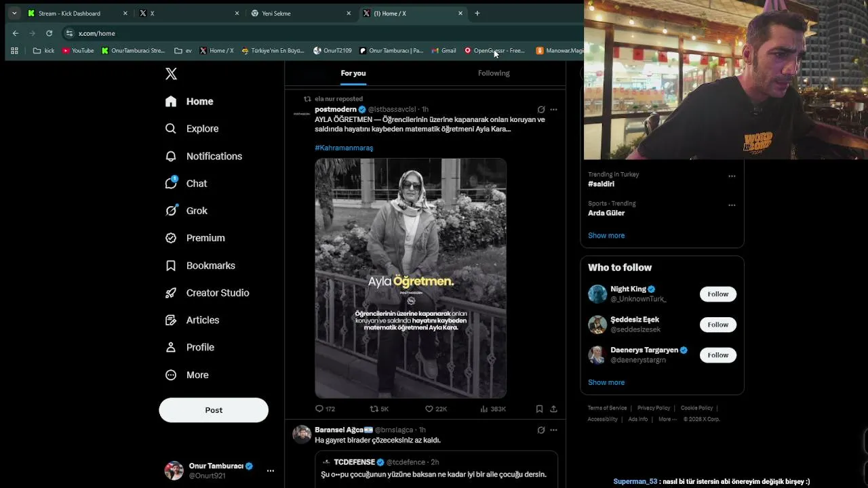Screen dimensions: 868x488
Task: Open kick bookmarks folder
Action: pos(43,51)
